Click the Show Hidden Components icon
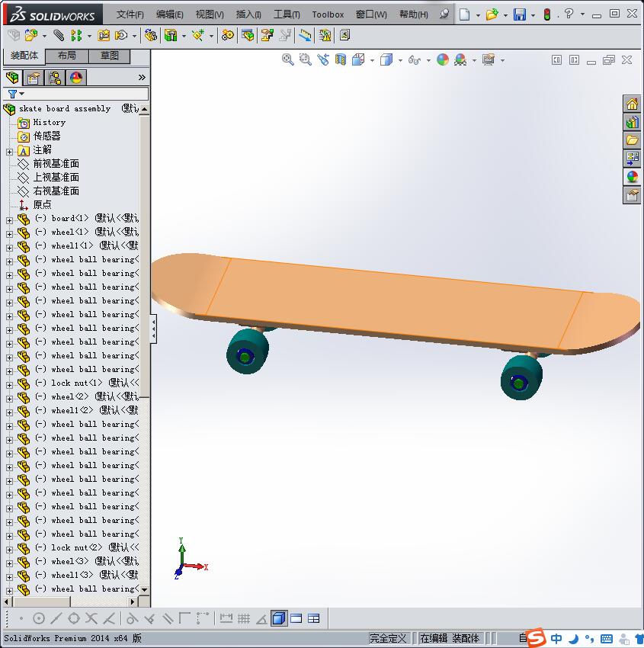Image resolution: width=644 pixels, height=648 pixels. 151,36
